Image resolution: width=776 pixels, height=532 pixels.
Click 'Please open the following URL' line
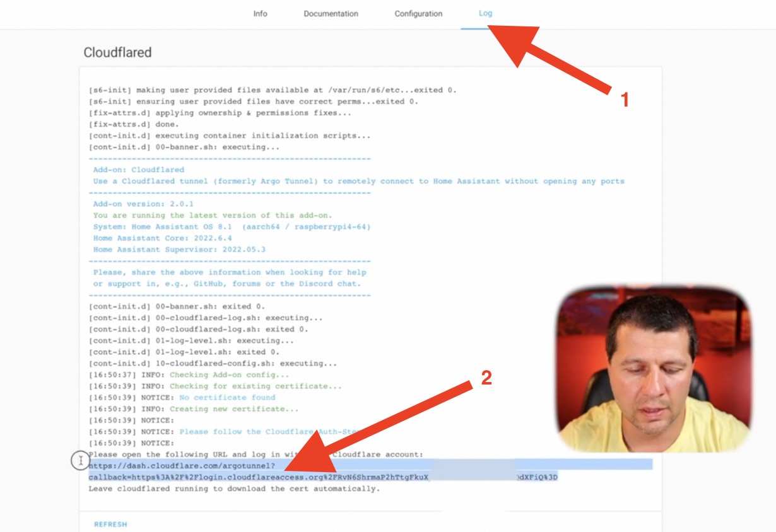tap(256, 454)
